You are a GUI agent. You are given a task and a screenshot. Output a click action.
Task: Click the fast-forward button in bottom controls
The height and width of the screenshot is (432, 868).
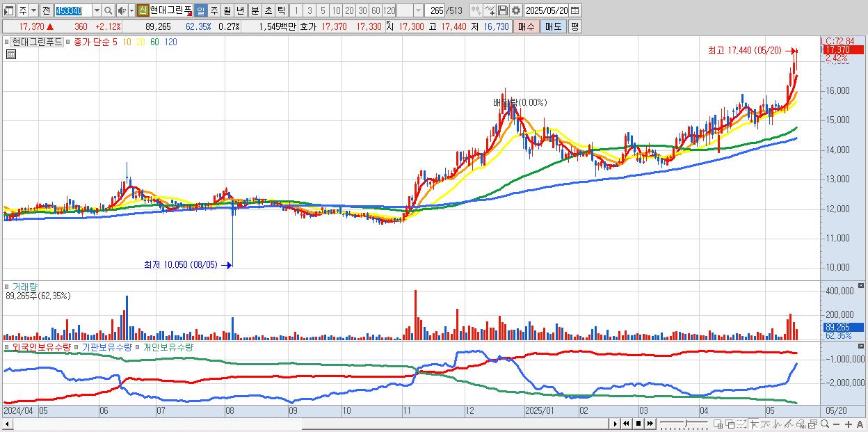click(x=650, y=424)
